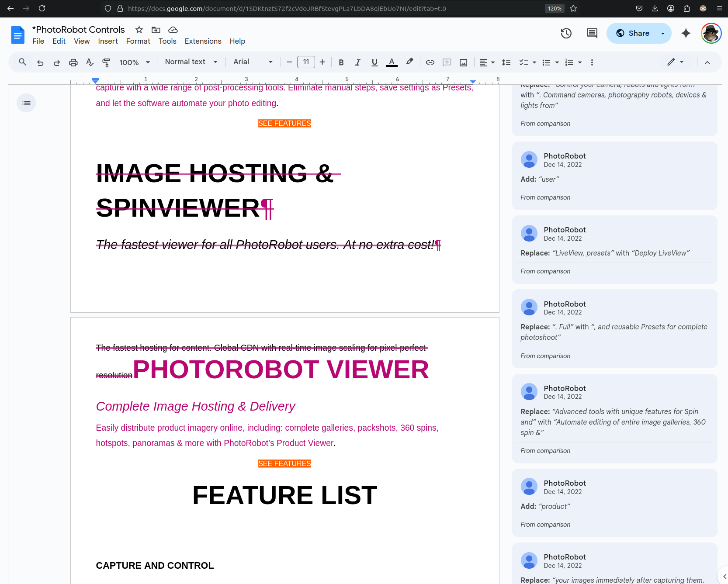
Task: Undo the last action
Action: point(40,62)
